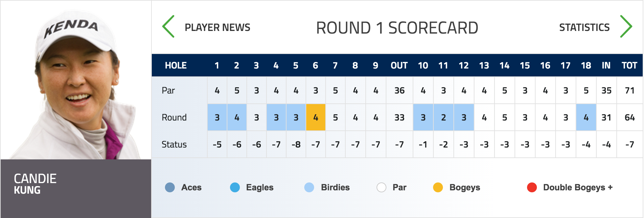644x218 pixels.
Task: Select the round total score 64
Action: click(630, 117)
